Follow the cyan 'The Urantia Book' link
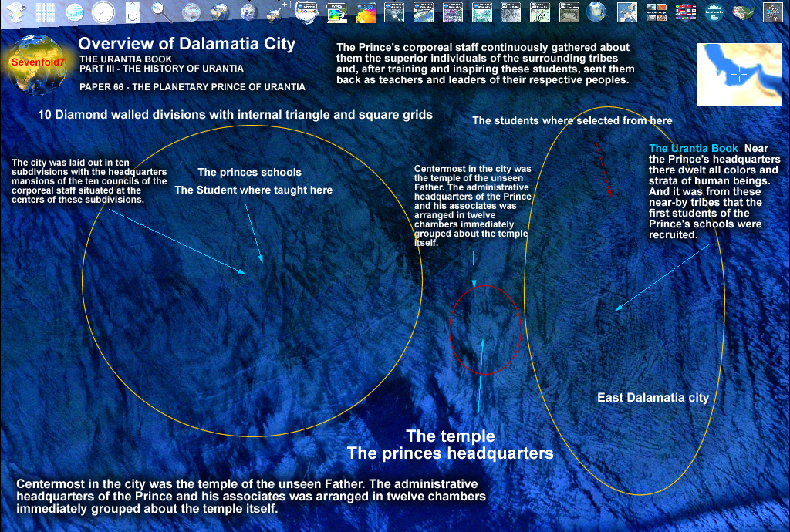 coord(694,149)
